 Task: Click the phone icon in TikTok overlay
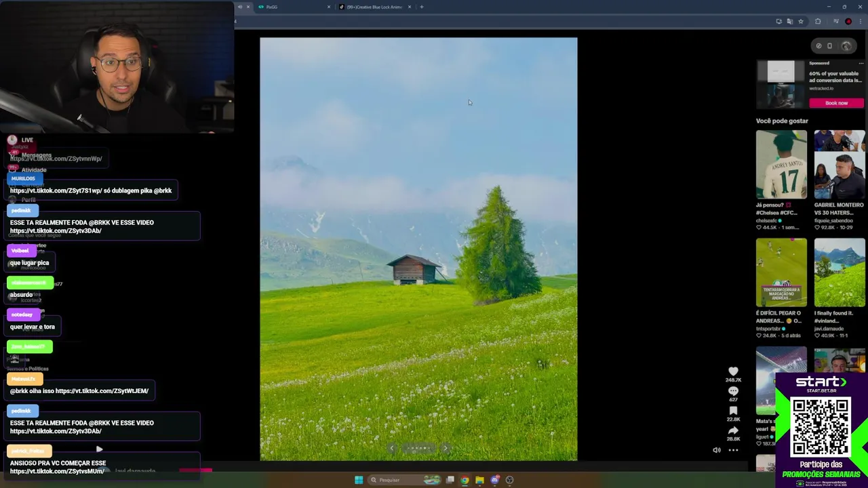click(829, 46)
